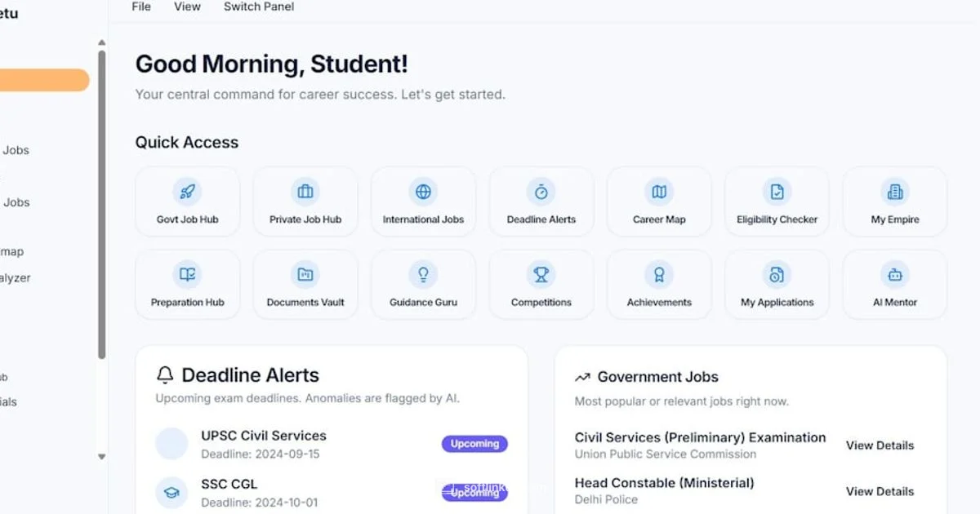980x514 pixels.
Task: Open My Applications
Action: pyautogui.click(x=776, y=283)
